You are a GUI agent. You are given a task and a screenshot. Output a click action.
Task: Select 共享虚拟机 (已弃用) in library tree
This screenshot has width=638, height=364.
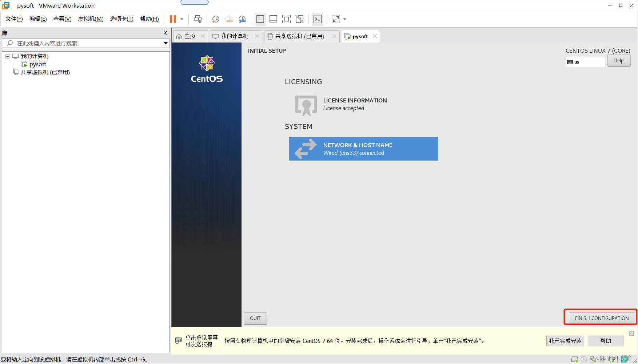point(45,72)
